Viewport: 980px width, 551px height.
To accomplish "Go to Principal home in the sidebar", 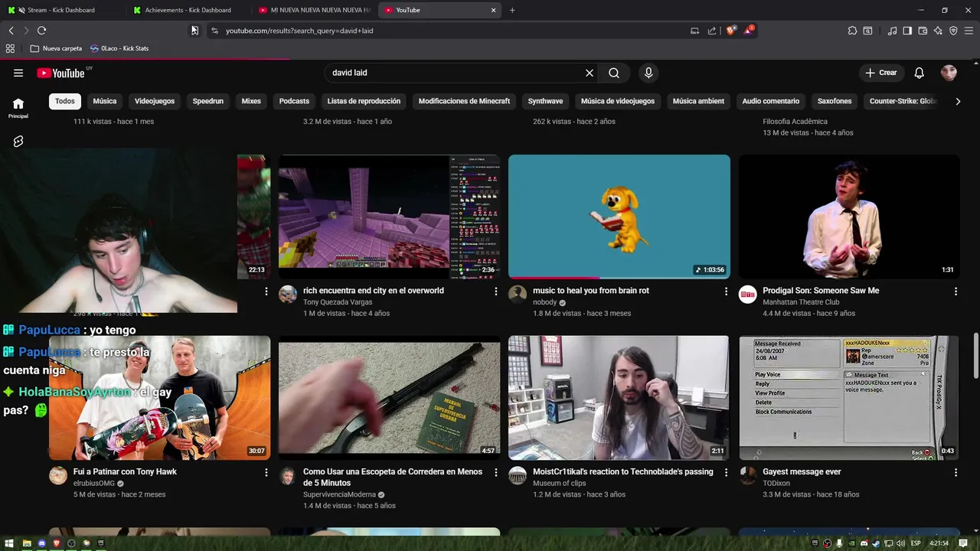I will coord(18,108).
